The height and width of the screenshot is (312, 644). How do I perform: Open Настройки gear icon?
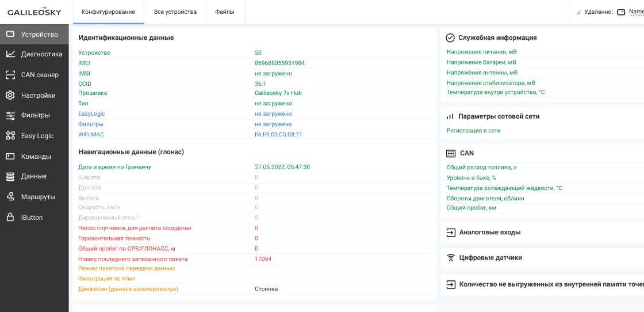(x=10, y=96)
